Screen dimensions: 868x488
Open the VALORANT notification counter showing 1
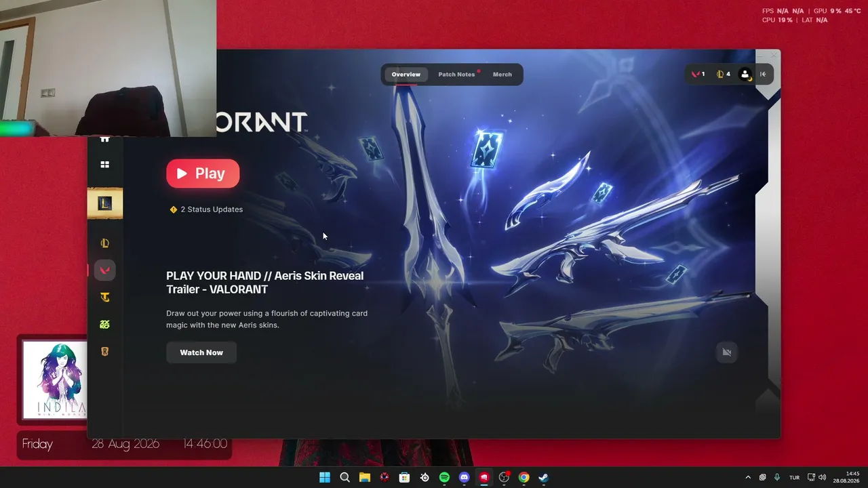pos(698,75)
